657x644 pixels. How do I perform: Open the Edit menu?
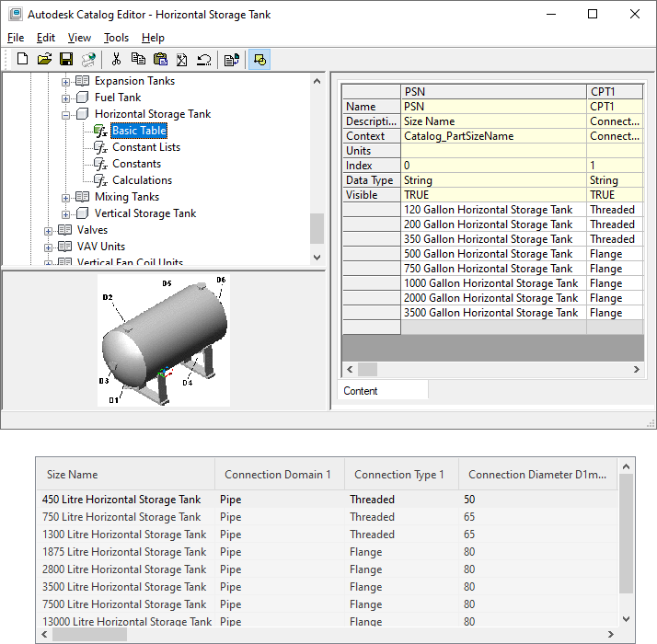click(46, 38)
